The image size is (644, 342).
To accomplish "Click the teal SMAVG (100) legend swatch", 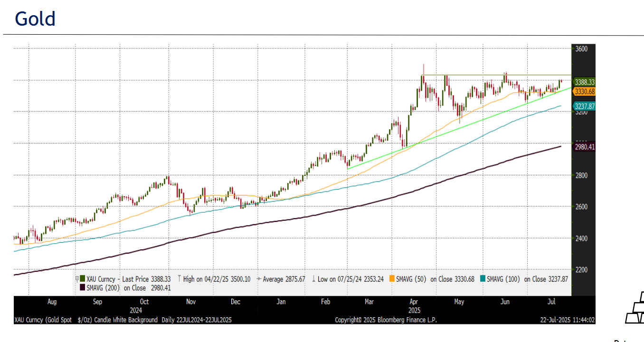I will [x=483, y=279].
